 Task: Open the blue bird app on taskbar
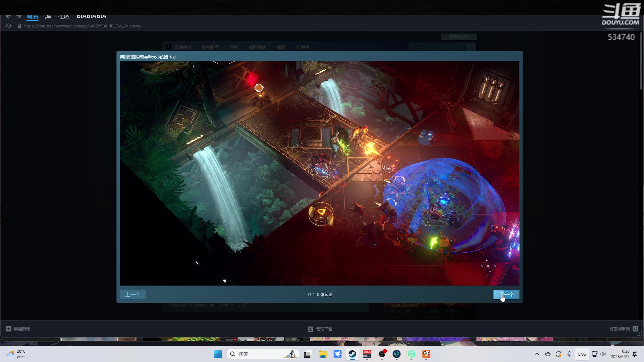click(x=337, y=354)
